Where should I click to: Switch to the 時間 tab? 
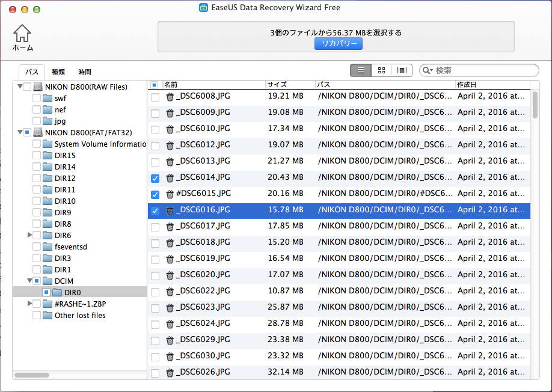point(85,72)
